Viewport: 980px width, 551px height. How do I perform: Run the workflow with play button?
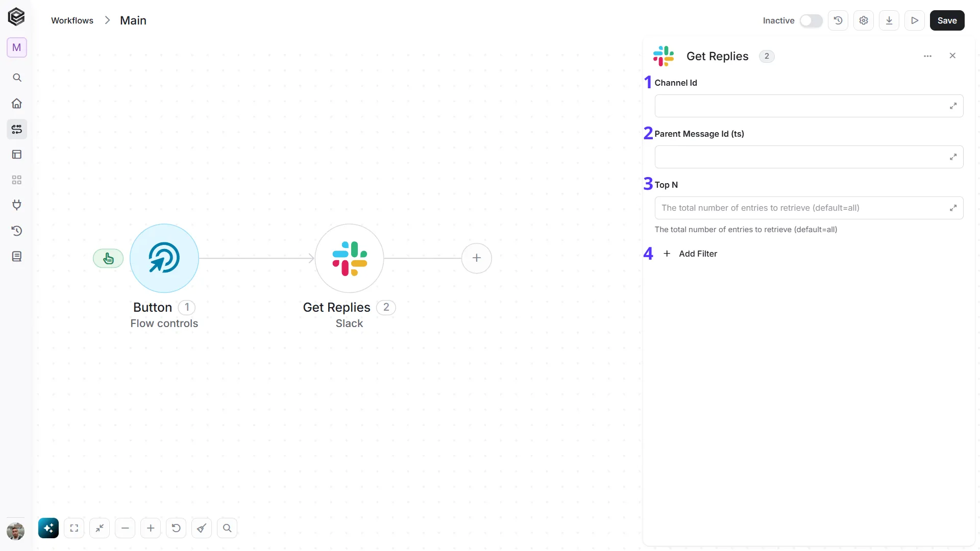(915, 20)
